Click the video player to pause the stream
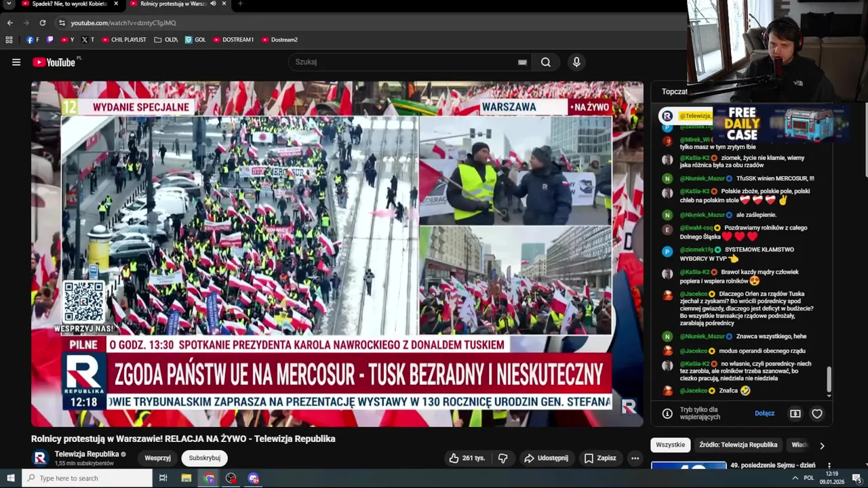The height and width of the screenshot is (488, 868). coord(337,254)
